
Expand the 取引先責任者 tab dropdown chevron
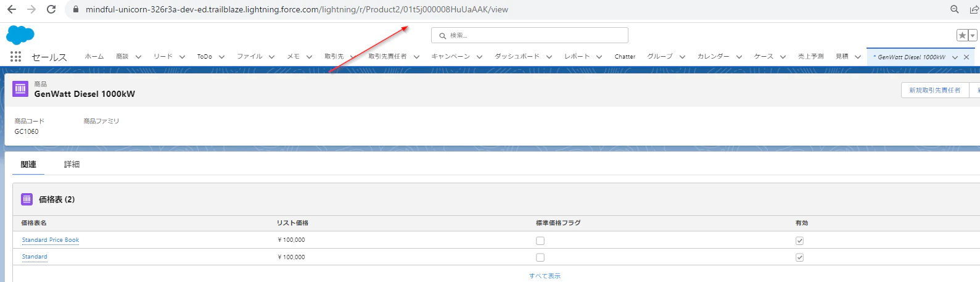[x=416, y=57]
